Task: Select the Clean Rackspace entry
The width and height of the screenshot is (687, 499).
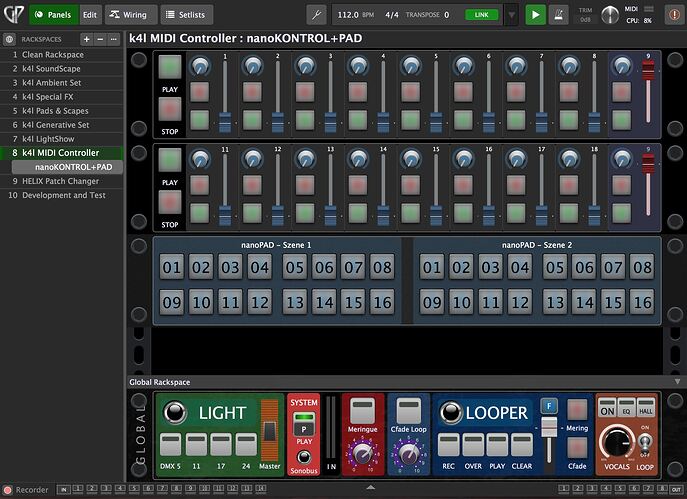Action: (62, 55)
